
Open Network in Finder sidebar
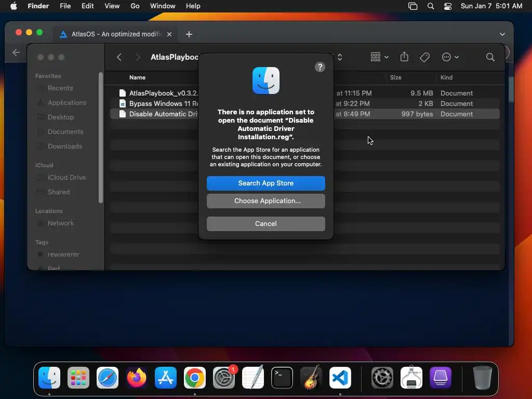60,223
